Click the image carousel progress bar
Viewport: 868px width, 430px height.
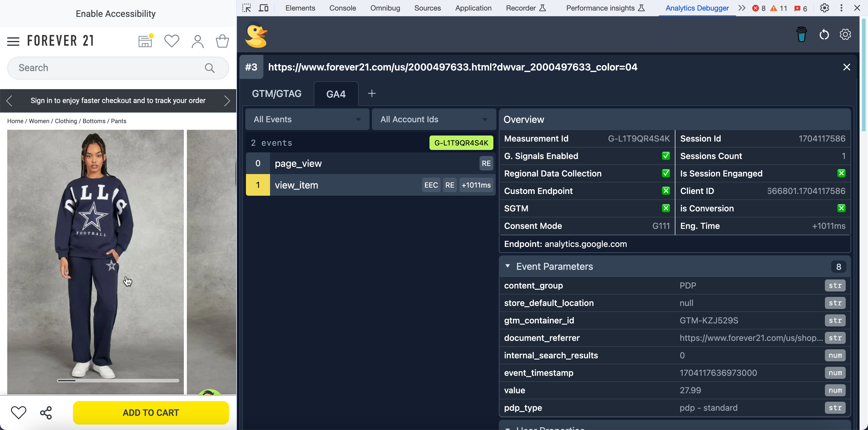click(118, 381)
